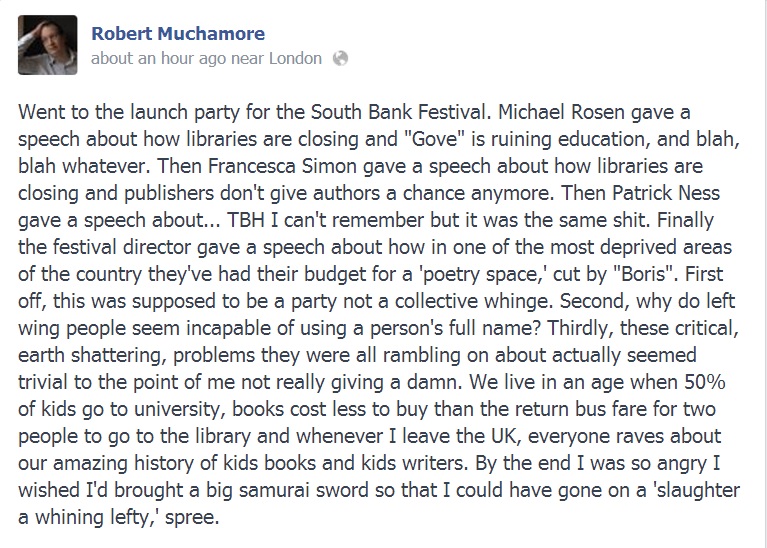The width and height of the screenshot is (767, 548).
Task: Click the name 'Patrick Ness' in post
Action: click(666, 193)
